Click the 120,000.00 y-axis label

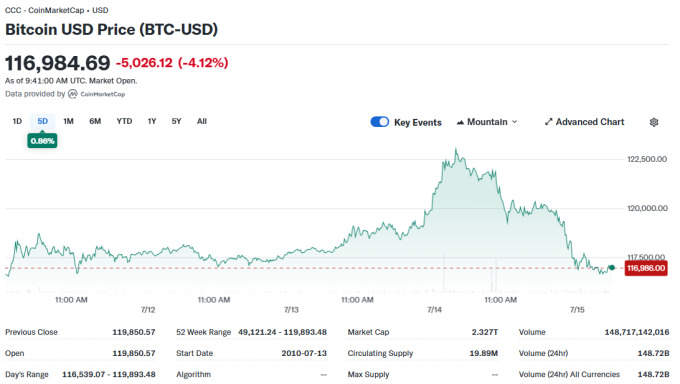pyautogui.click(x=647, y=208)
